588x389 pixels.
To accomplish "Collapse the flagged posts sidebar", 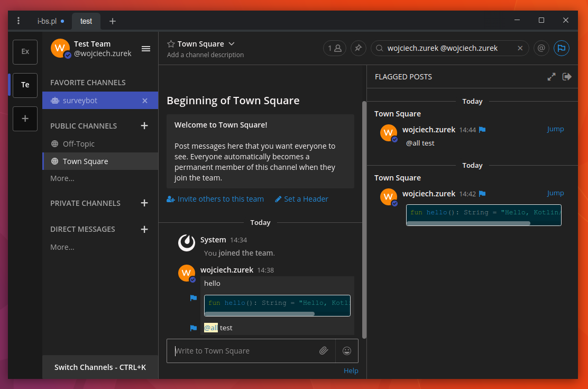I will click(x=567, y=77).
